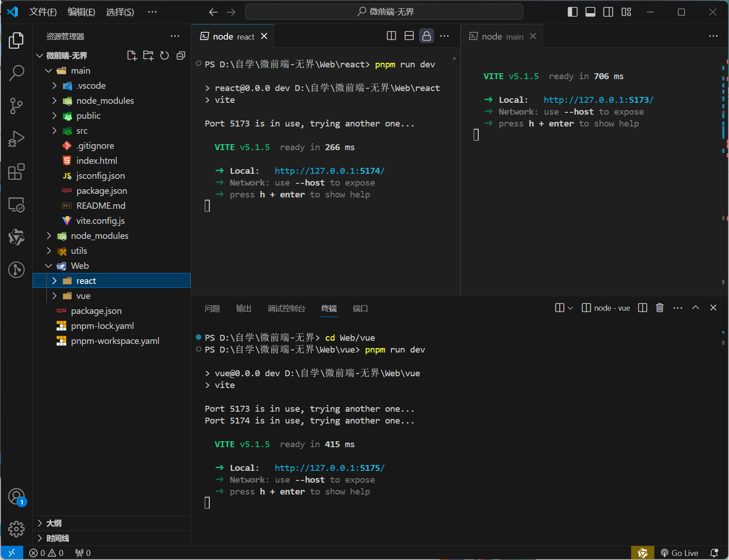
Task: Switch to the 端口 panel tab
Action: [x=360, y=308]
